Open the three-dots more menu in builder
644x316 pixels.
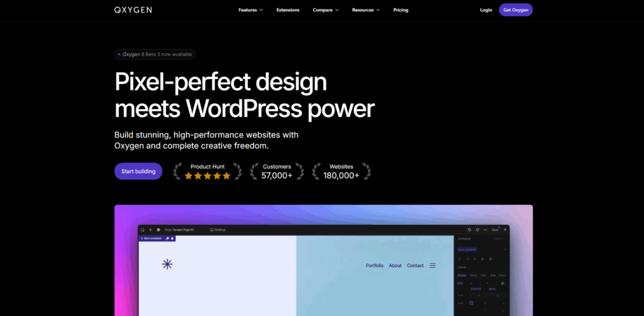486,230
